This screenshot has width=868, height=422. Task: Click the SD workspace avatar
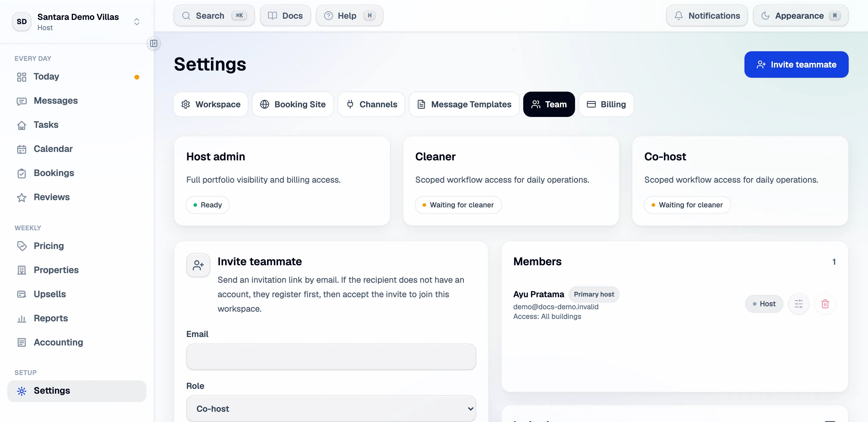[22, 22]
